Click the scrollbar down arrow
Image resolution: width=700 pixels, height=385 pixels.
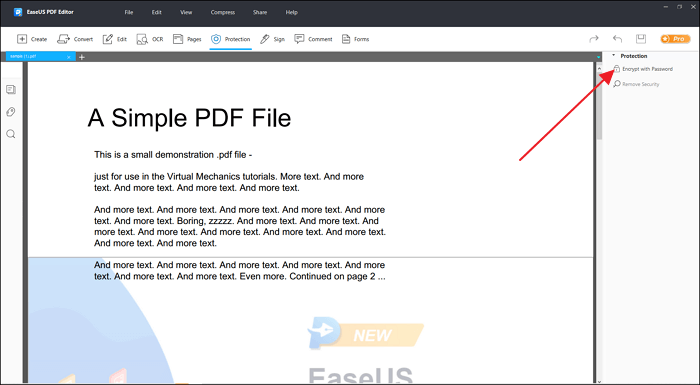(x=599, y=381)
